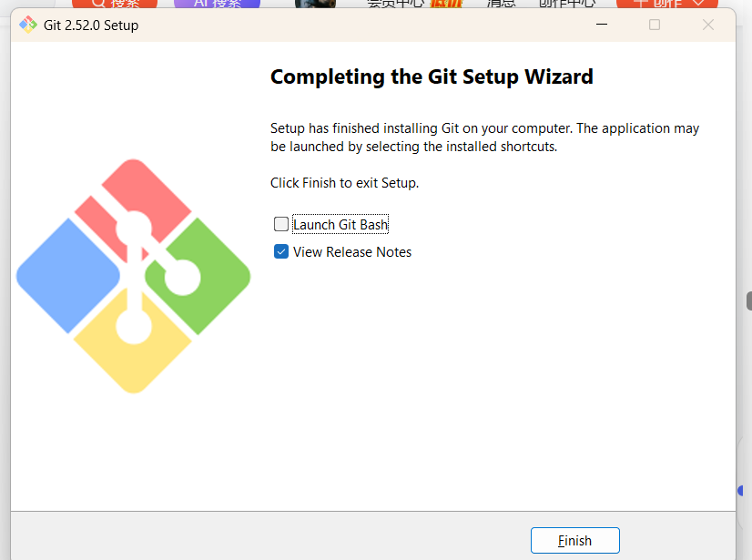This screenshot has width=752, height=560.
Task: Open the user avatar in the background page
Action: click(315, 4)
